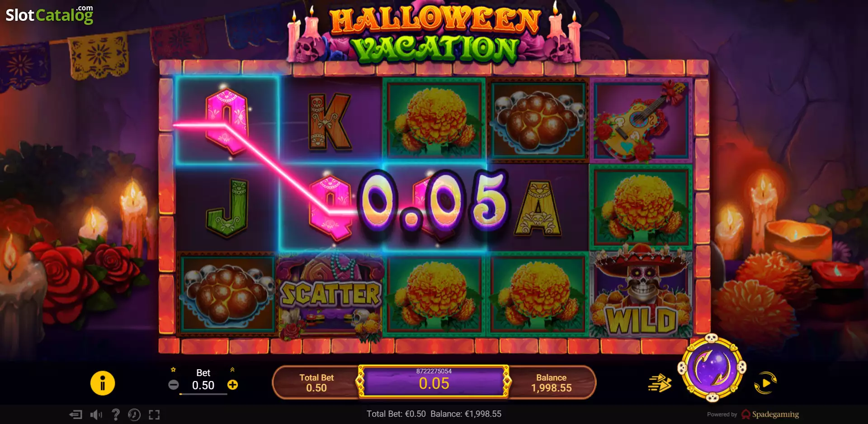868x424 pixels.
Task: Enable turbo spin with fast arrows icon
Action: pyautogui.click(x=660, y=383)
